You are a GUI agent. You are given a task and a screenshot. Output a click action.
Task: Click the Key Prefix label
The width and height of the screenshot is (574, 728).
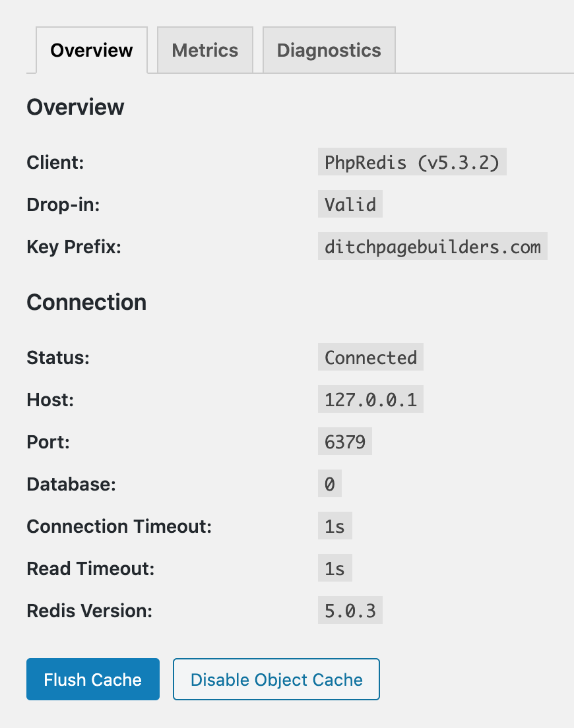click(x=75, y=247)
